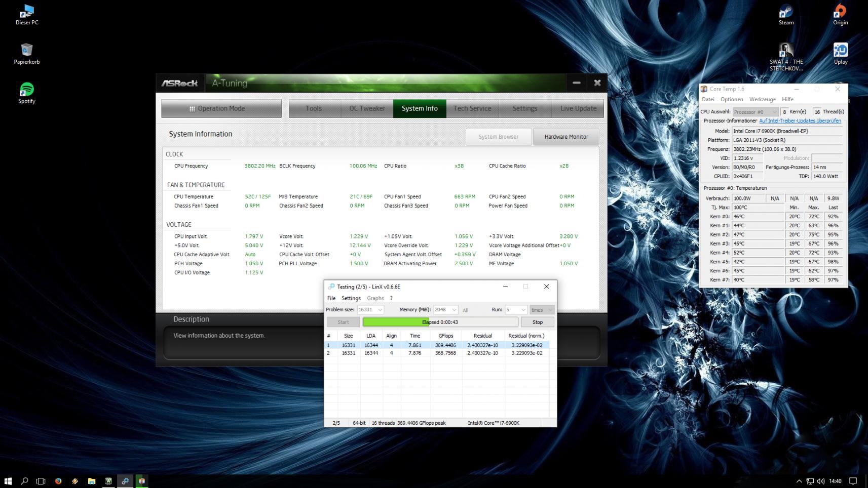Open the Action Center notifications
This screenshot has width=868, height=488.
coord(853,481)
